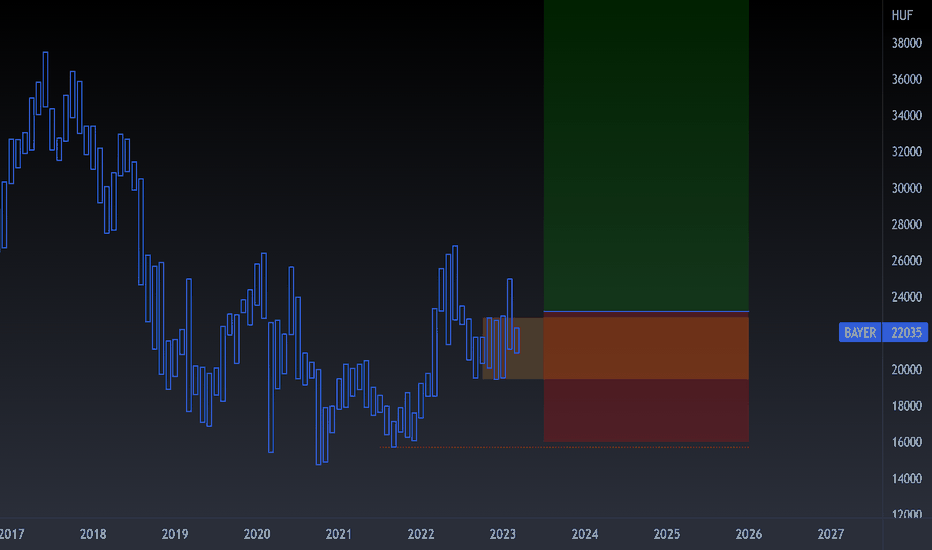The height and width of the screenshot is (550, 932).
Task: Click the 24000 price axis label
Action: coord(906,297)
